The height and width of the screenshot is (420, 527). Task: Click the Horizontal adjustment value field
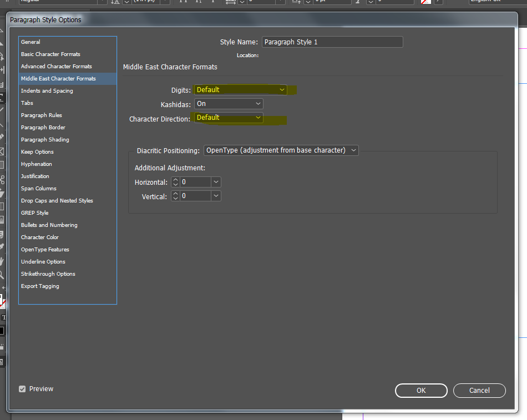[x=196, y=182]
